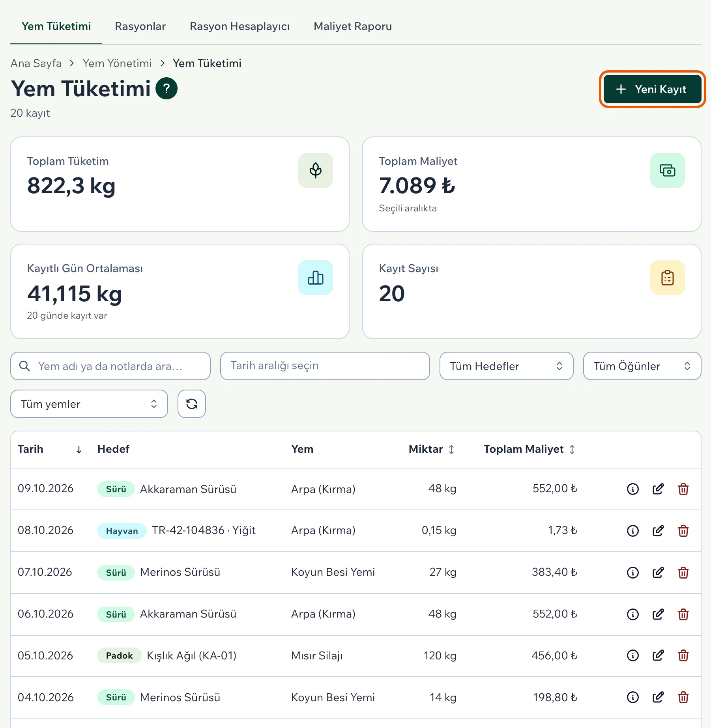Click the Tarih aralığı seçin field

point(325,366)
